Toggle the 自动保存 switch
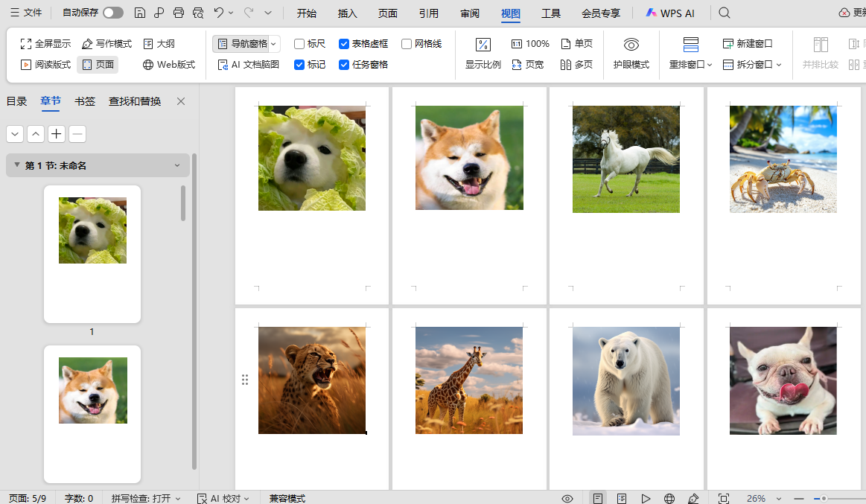 click(x=112, y=13)
